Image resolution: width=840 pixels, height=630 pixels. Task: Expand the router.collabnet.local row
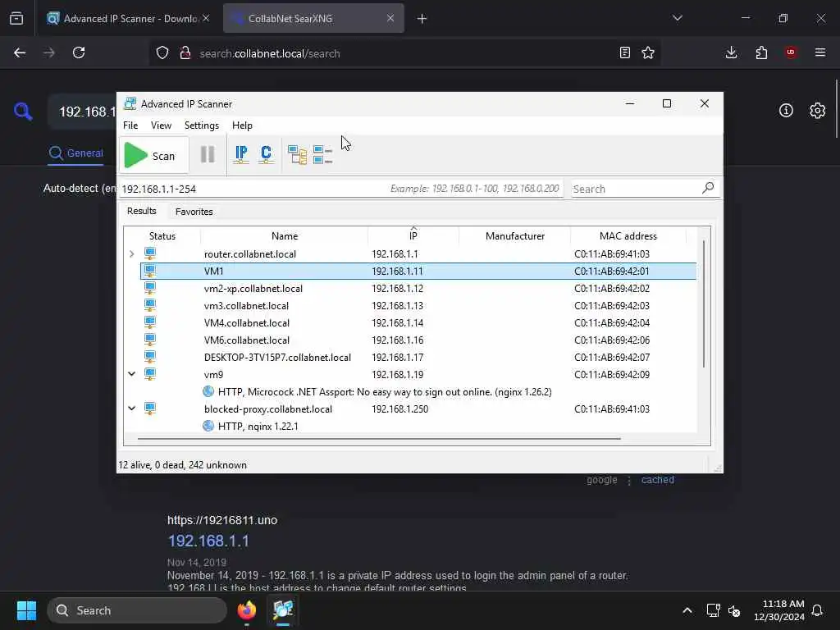point(132,254)
